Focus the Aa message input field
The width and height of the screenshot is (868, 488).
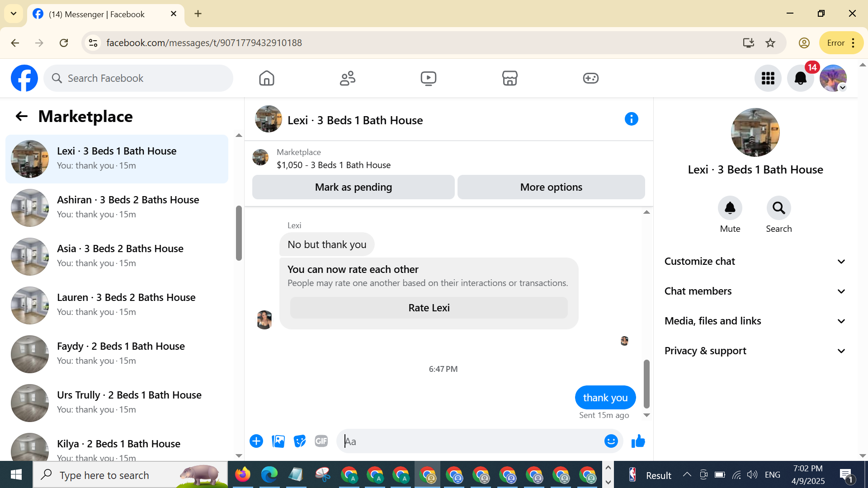click(470, 441)
